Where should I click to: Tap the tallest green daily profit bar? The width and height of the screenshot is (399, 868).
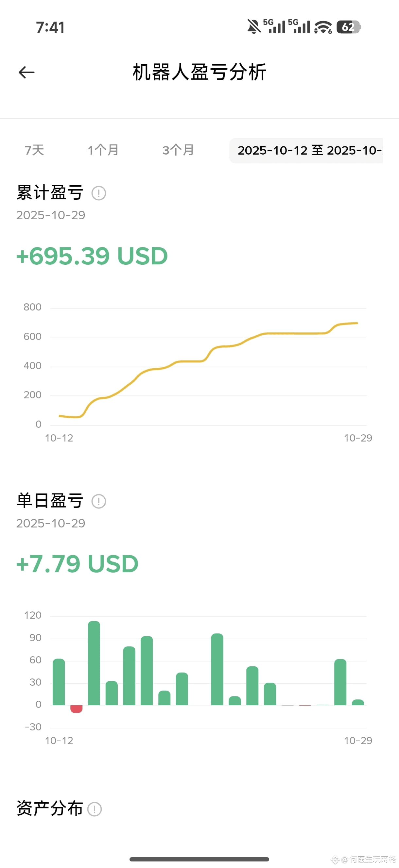click(x=94, y=663)
